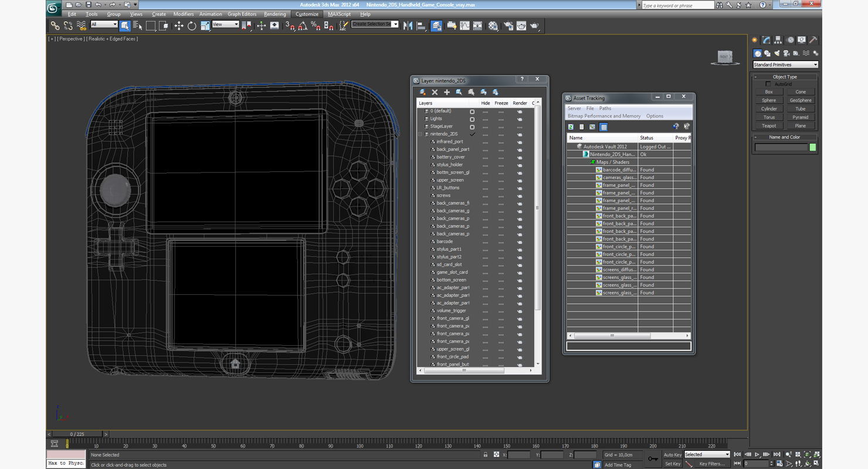Create new layer in Layer dialog
Image resolution: width=868 pixels, height=469 pixels.
pyautogui.click(x=422, y=92)
